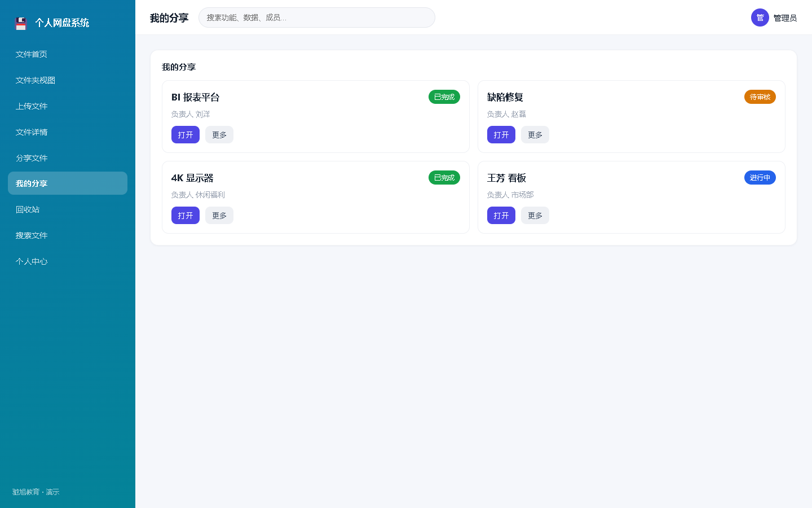Screen dimensions: 812x508
Task: Go to 搜索文件 in the sidebar
Action: pyautogui.click(x=68, y=235)
